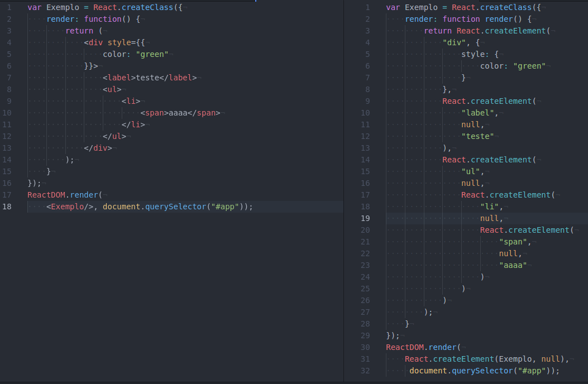This screenshot has width=588, height=384.
Task: Click the closing </li> tag in left pane
Action: [133, 124]
